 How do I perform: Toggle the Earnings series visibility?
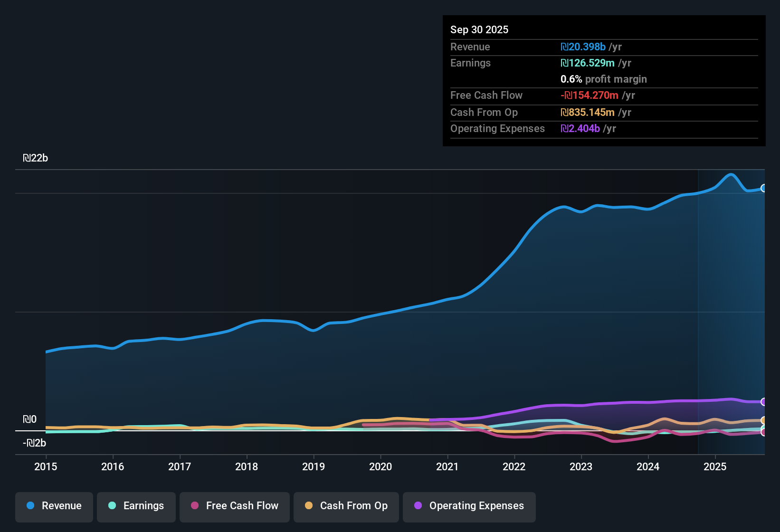pyautogui.click(x=136, y=506)
